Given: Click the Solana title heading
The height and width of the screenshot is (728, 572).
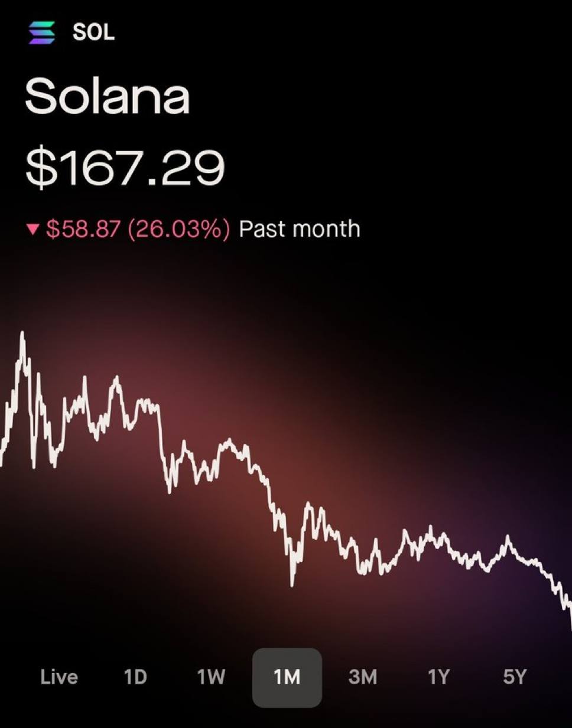Looking at the screenshot, I should point(107,97).
